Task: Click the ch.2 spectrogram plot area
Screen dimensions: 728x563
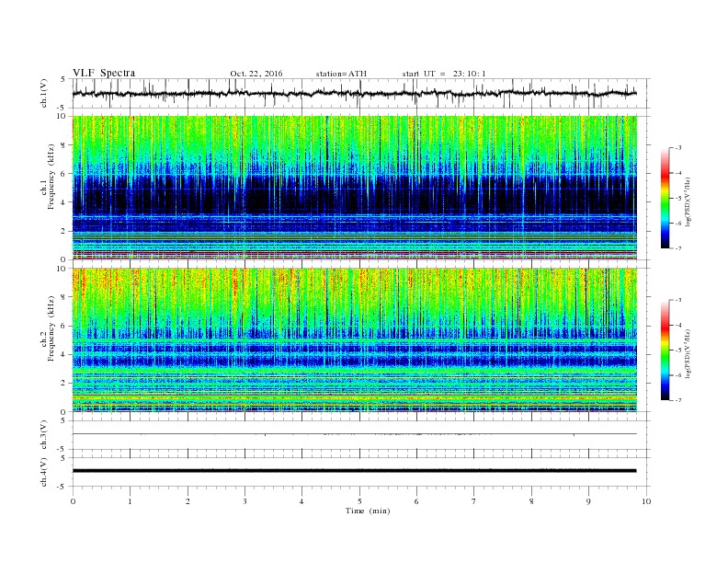Action: 354,340
